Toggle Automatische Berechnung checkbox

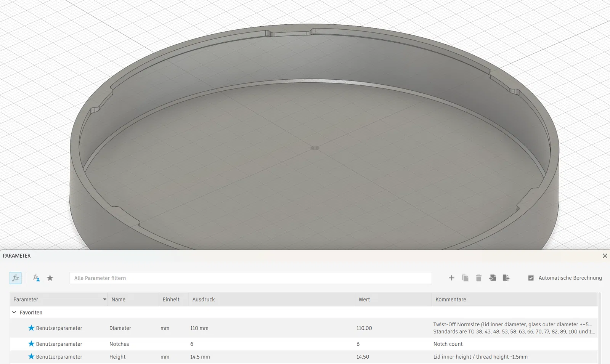click(x=531, y=278)
